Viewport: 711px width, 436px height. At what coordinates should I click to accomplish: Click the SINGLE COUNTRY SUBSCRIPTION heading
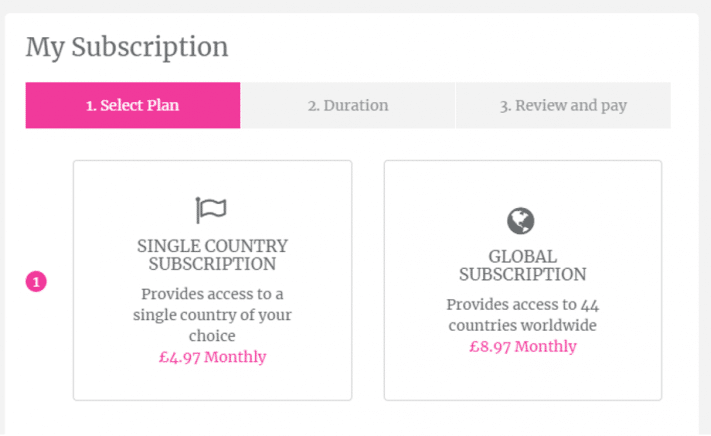coord(212,255)
